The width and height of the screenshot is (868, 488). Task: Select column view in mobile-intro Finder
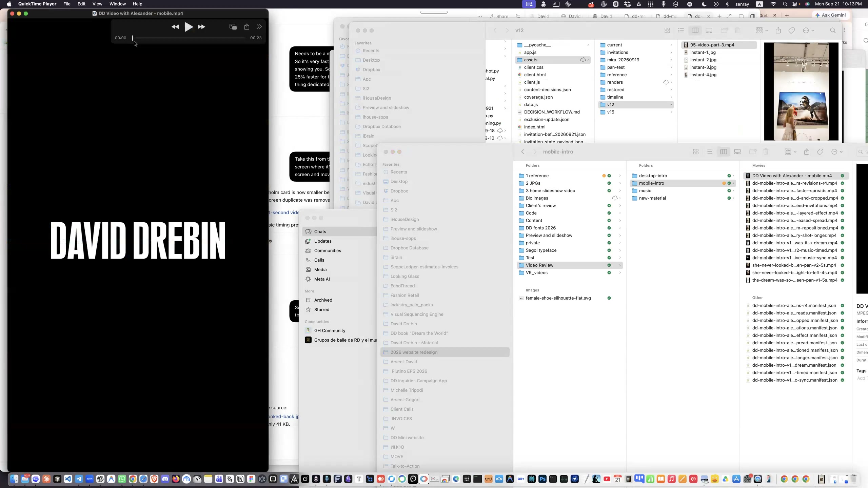[x=723, y=152]
